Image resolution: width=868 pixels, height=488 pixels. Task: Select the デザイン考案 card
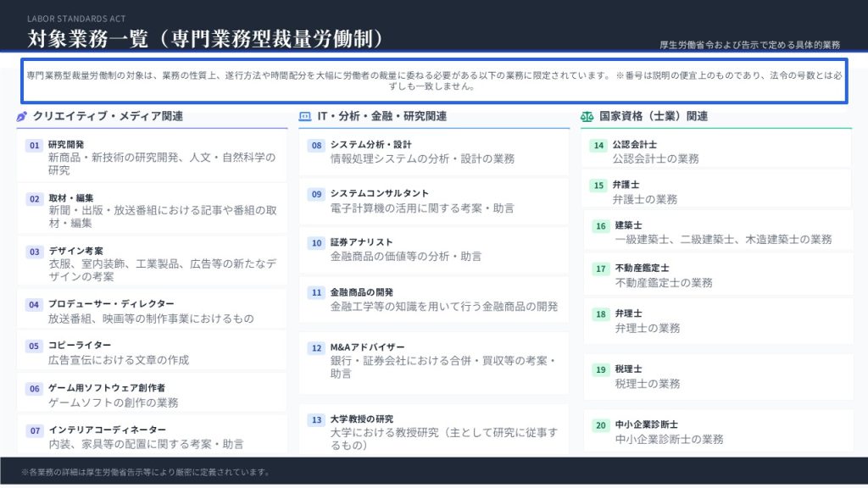[153, 263]
